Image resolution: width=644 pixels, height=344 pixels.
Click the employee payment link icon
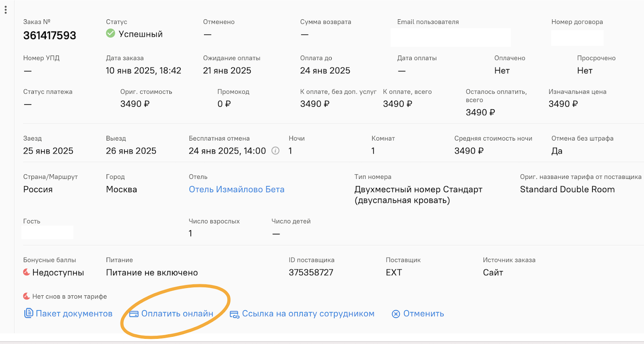click(x=234, y=314)
